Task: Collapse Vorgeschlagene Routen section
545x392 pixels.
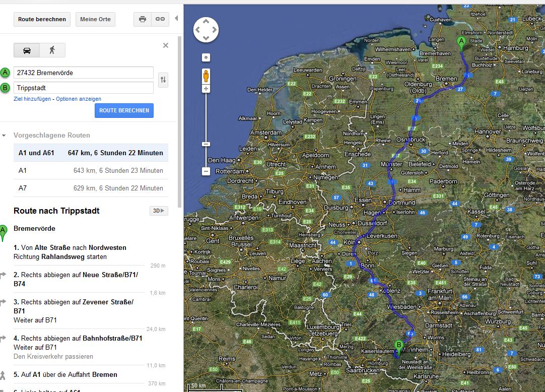Action: [x=4, y=136]
